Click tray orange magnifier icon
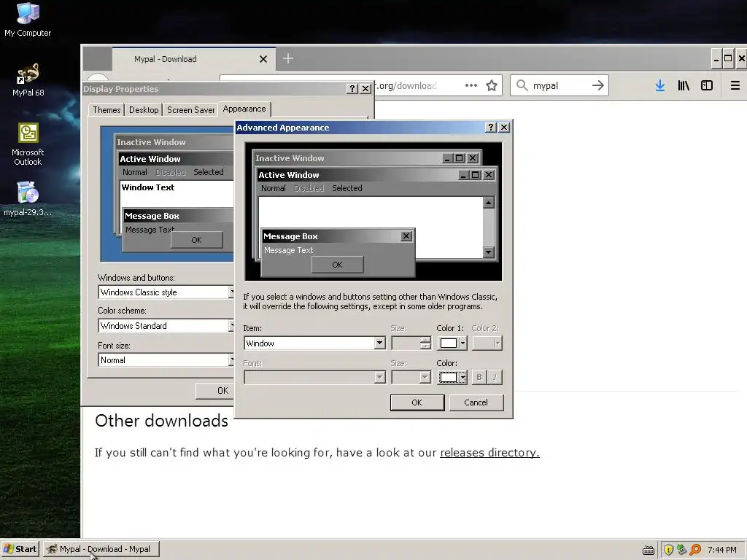 [695, 550]
